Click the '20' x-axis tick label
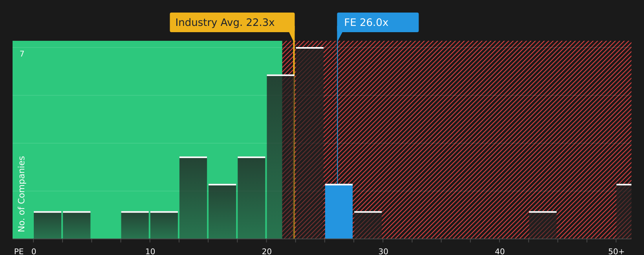Screen dimensions: 644x255 point(267,251)
